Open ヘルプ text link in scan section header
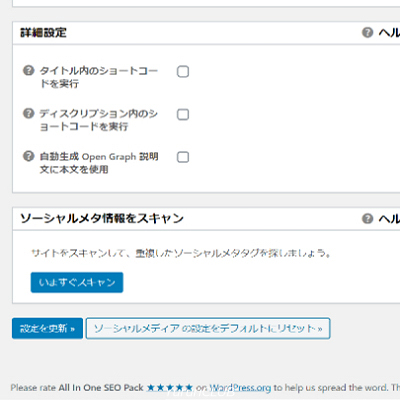The image size is (400, 400). (x=389, y=219)
